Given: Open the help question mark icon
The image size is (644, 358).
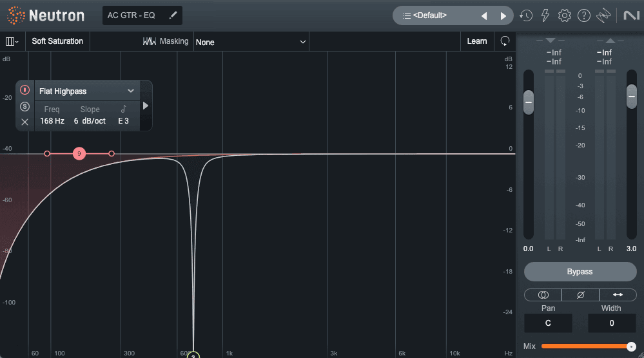Looking at the screenshot, I should pos(583,15).
